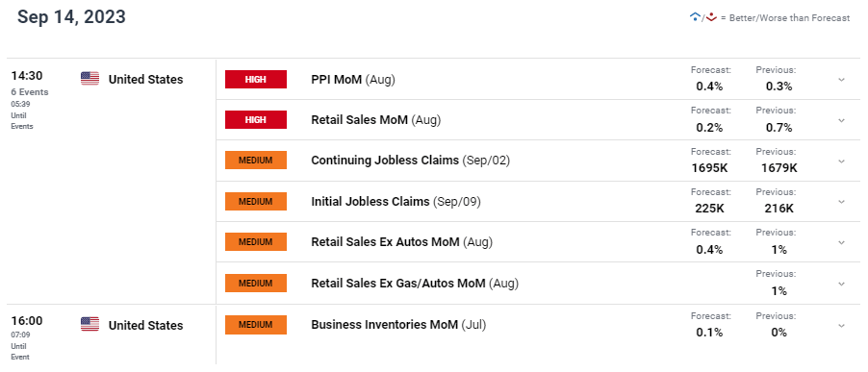Expand the Continuing Jobless Claims chevron

(841, 161)
